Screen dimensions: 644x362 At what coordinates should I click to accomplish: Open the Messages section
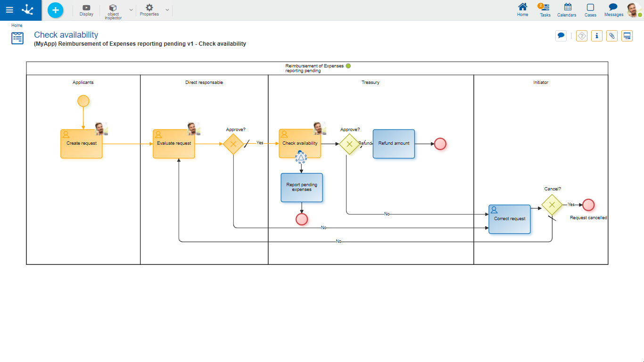pyautogui.click(x=613, y=10)
